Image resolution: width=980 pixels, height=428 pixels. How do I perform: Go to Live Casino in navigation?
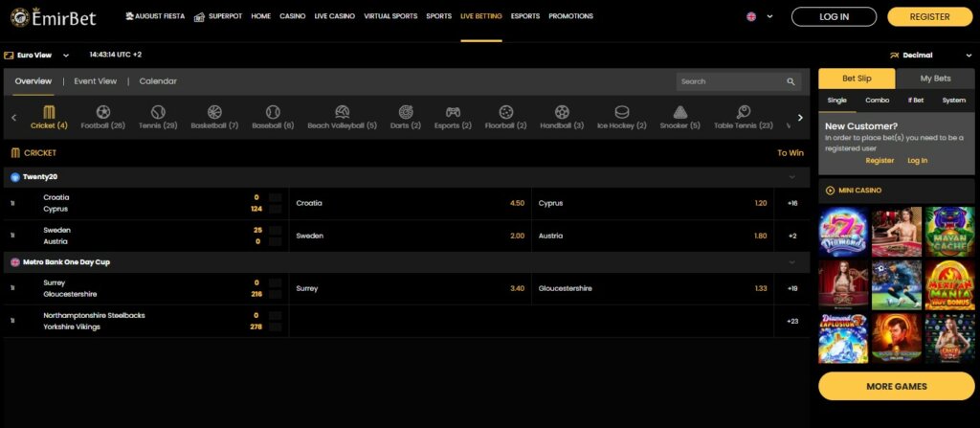(334, 16)
